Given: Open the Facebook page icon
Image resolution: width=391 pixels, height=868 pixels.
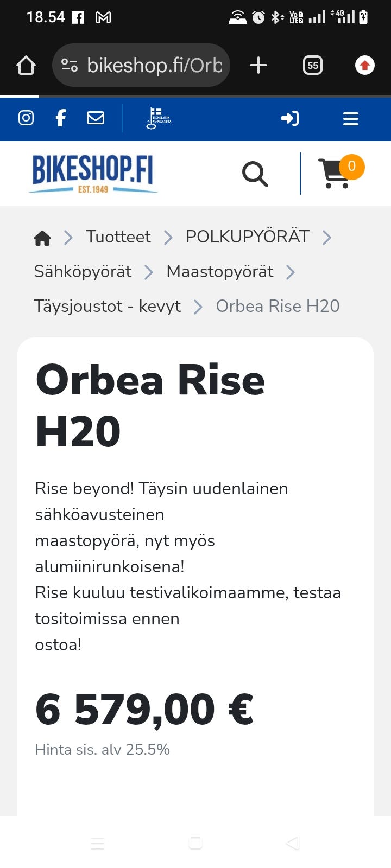Looking at the screenshot, I should (61, 118).
